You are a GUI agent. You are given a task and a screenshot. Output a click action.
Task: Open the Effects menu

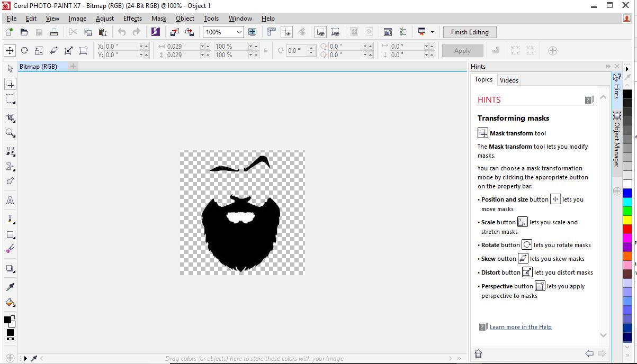132,19
